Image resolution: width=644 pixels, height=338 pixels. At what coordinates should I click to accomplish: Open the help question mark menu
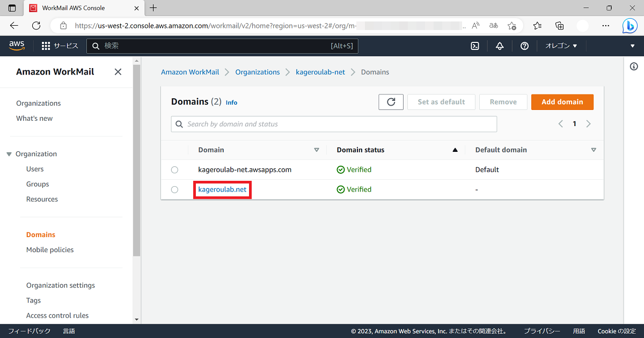click(x=524, y=46)
